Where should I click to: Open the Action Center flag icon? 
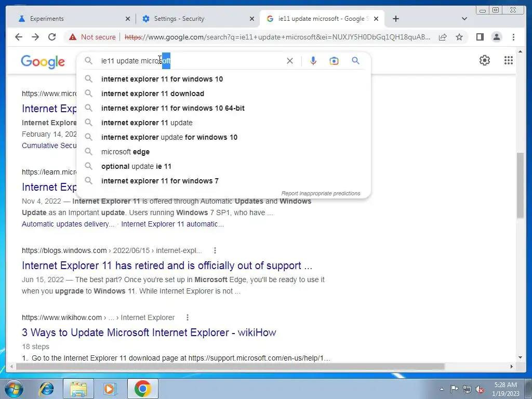coord(454,389)
